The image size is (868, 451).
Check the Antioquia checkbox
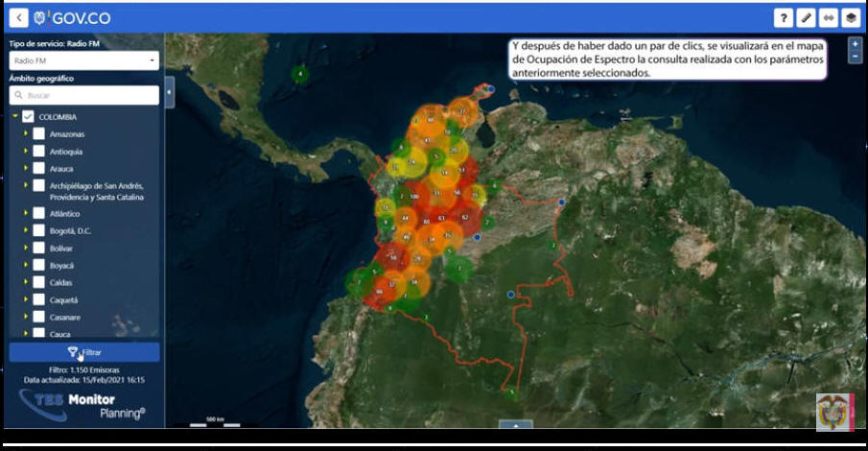tap(39, 152)
